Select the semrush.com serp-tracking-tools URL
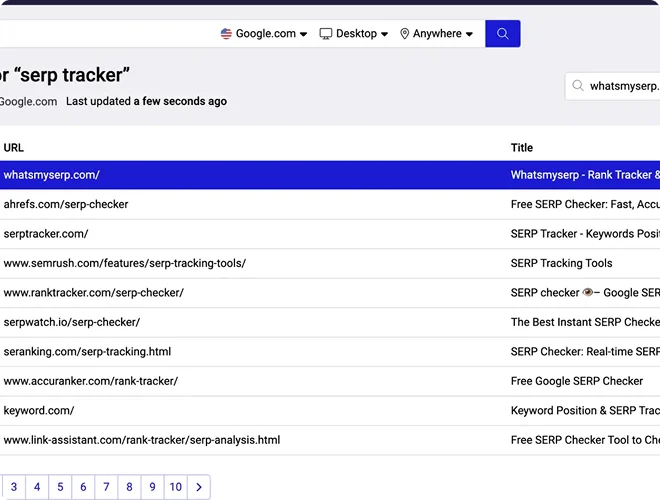This screenshot has height=500, width=660. coord(125,263)
